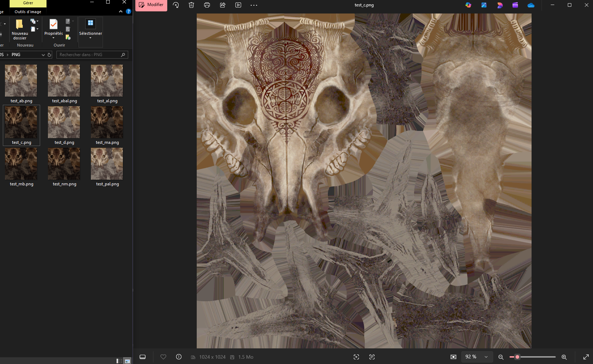593x364 pixels.
Task: Click the Modifier button
Action: [151, 5]
